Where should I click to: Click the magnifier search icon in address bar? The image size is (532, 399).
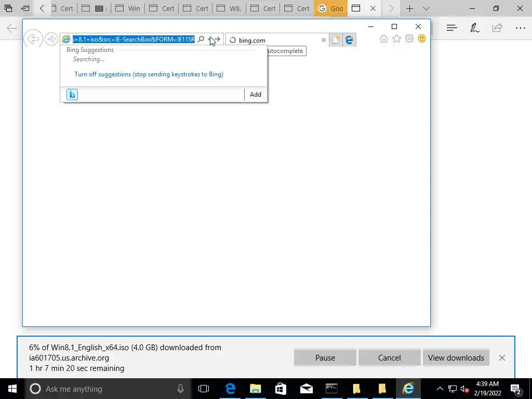201,39
